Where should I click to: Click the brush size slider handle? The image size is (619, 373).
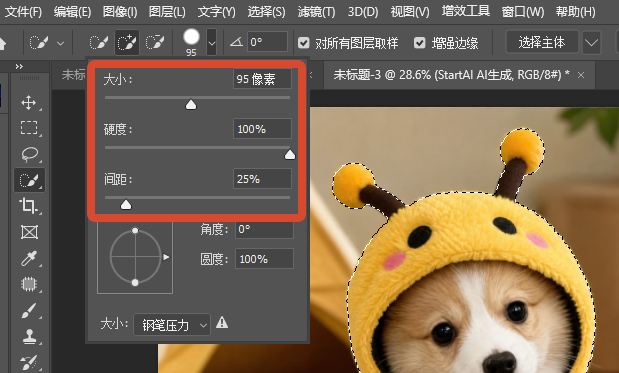coord(191,105)
